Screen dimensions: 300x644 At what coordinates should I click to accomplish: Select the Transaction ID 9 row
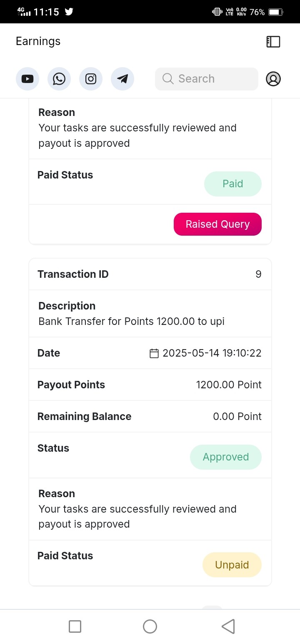click(150, 274)
